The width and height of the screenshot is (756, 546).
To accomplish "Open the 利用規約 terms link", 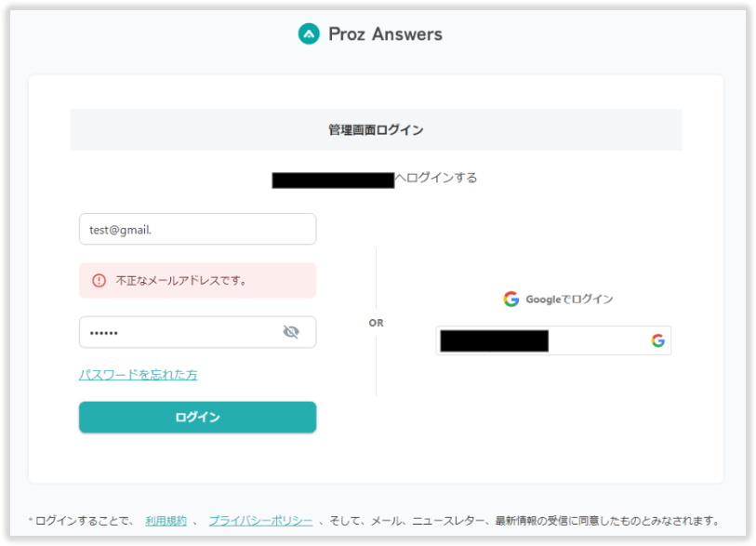I will coord(166,521).
